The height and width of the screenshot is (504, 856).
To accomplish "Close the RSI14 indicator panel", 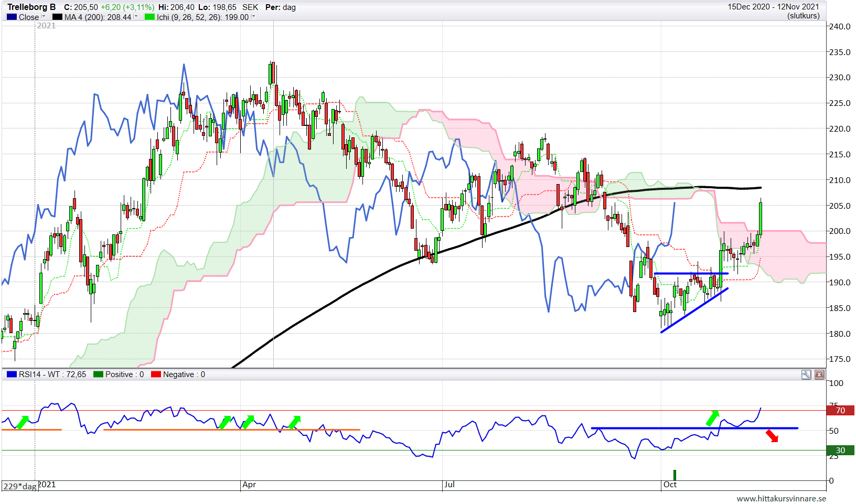I will point(819,374).
